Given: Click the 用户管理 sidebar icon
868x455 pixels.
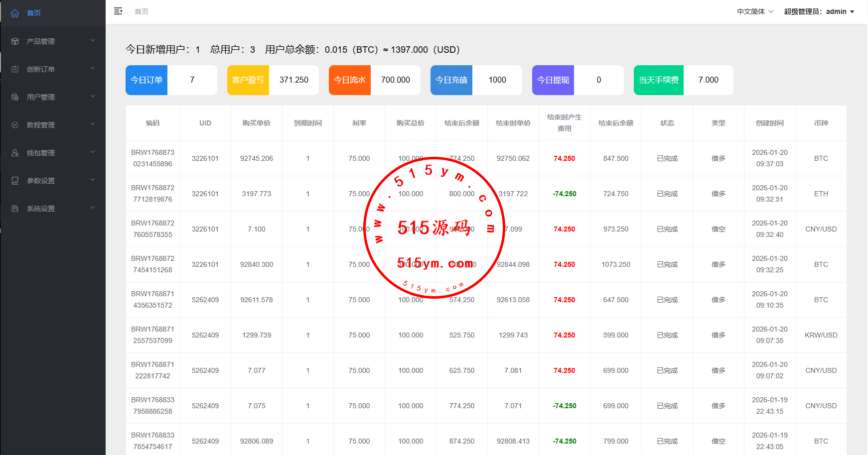Looking at the screenshot, I should [x=15, y=97].
